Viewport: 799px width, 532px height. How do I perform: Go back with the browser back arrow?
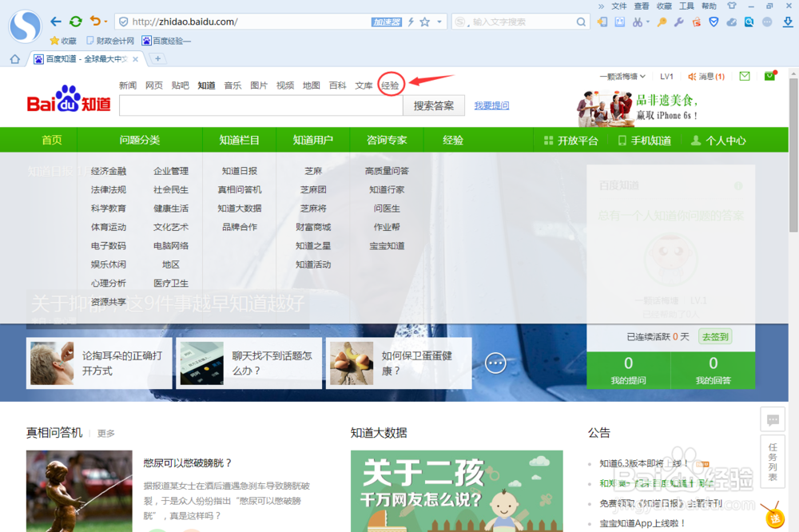pos(56,22)
